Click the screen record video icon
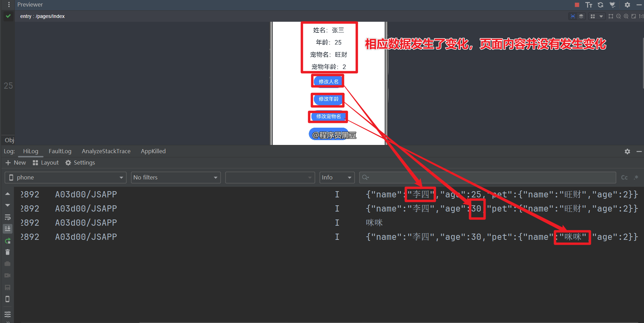This screenshot has height=323, width=644. [x=8, y=275]
